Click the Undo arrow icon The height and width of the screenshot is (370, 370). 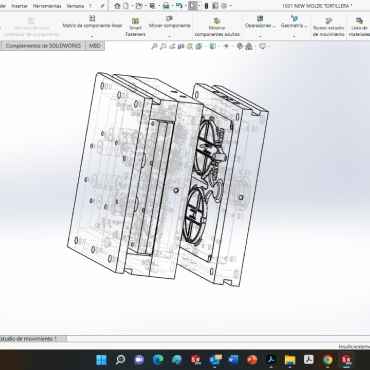coord(179,6)
